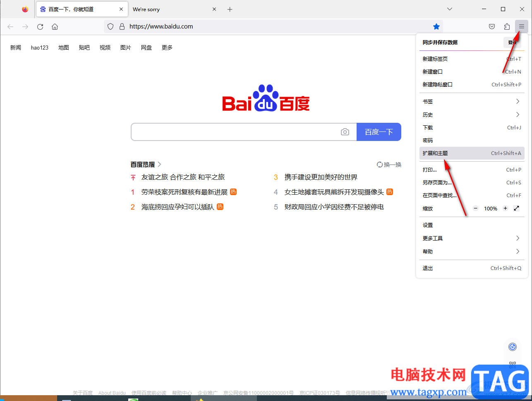
Task: Open the 网盘 navigation link
Action: (x=146, y=48)
